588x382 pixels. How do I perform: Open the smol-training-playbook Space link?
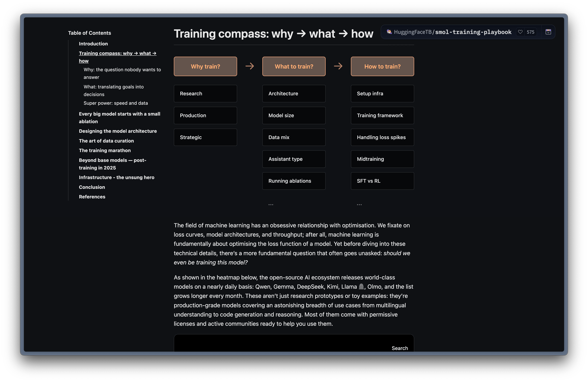pyautogui.click(x=473, y=32)
